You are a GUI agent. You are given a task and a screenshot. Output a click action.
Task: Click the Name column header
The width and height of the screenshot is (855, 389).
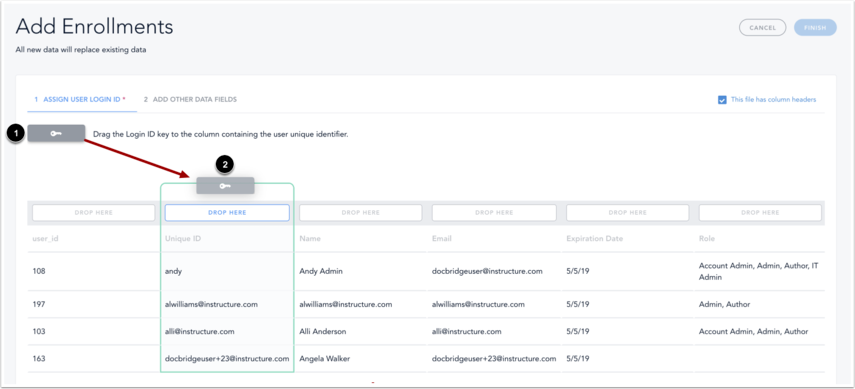pyautogui.click(x=310, y=238)
